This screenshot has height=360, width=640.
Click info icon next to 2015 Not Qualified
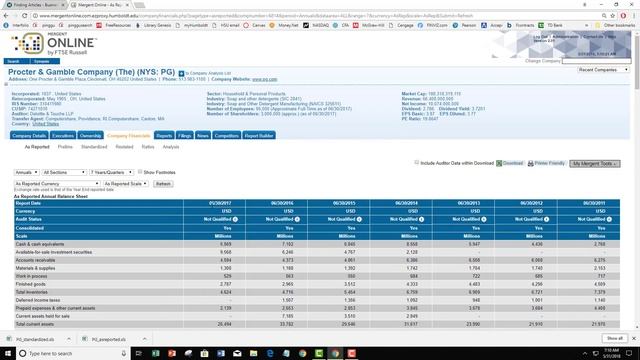[359, 220]
